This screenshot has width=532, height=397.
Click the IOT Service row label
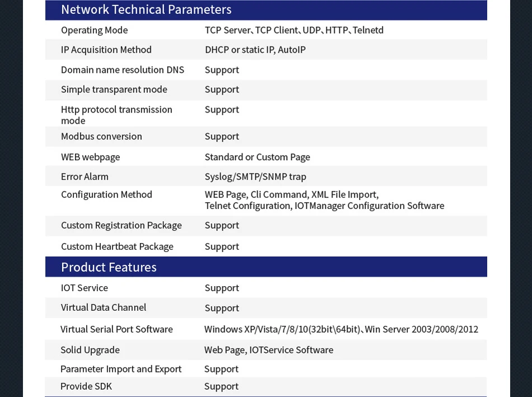(85, 288)
